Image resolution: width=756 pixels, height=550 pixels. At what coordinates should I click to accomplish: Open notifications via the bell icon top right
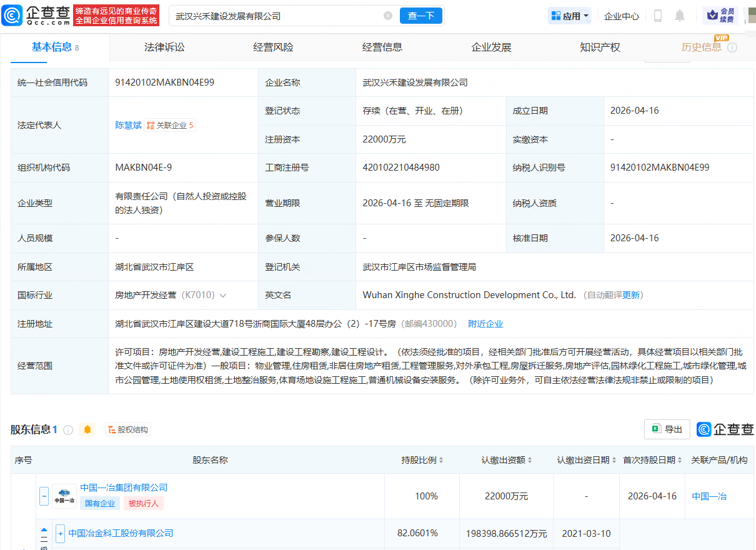(681, 15)
